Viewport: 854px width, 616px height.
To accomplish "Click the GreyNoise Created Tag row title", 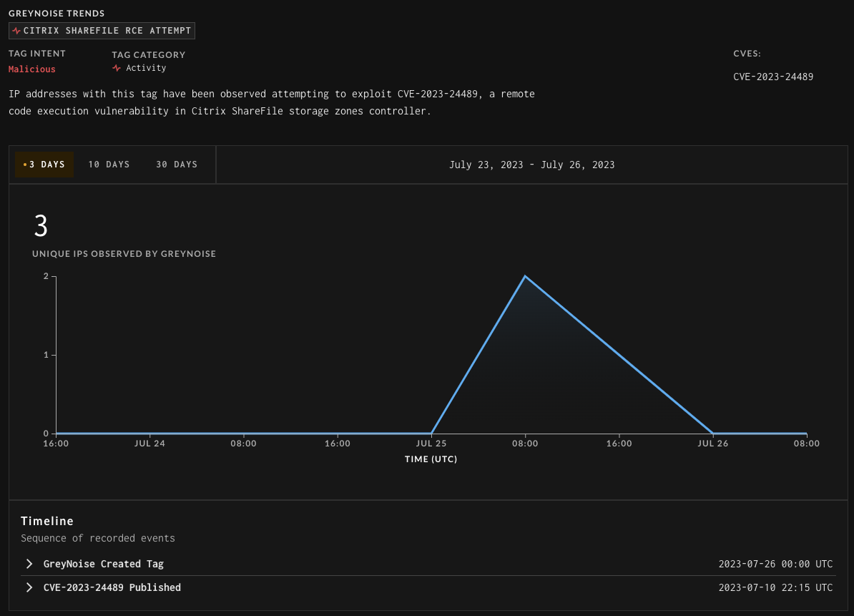I will (104, 564).
